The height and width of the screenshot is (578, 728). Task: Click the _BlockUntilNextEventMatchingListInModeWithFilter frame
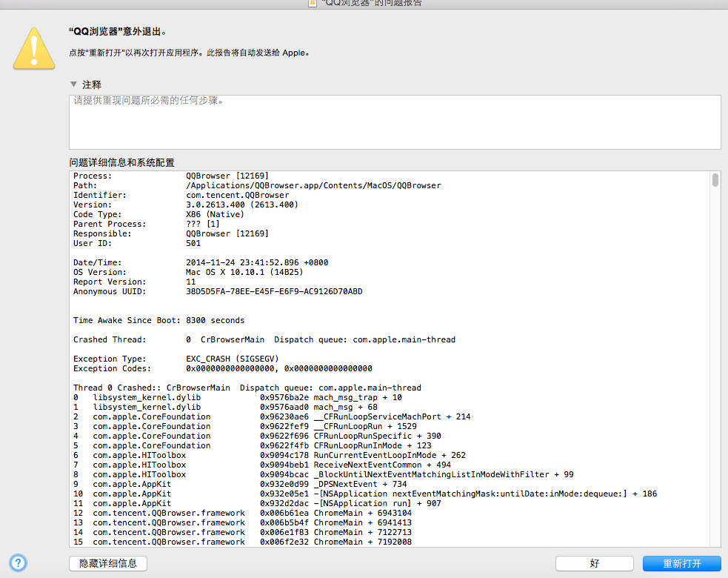[323, 474]
